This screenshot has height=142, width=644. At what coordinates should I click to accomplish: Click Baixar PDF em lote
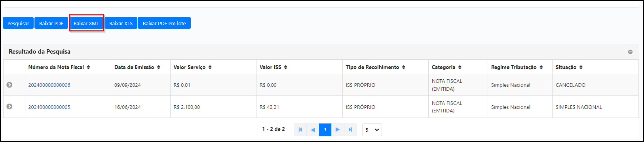pos(164,23)
